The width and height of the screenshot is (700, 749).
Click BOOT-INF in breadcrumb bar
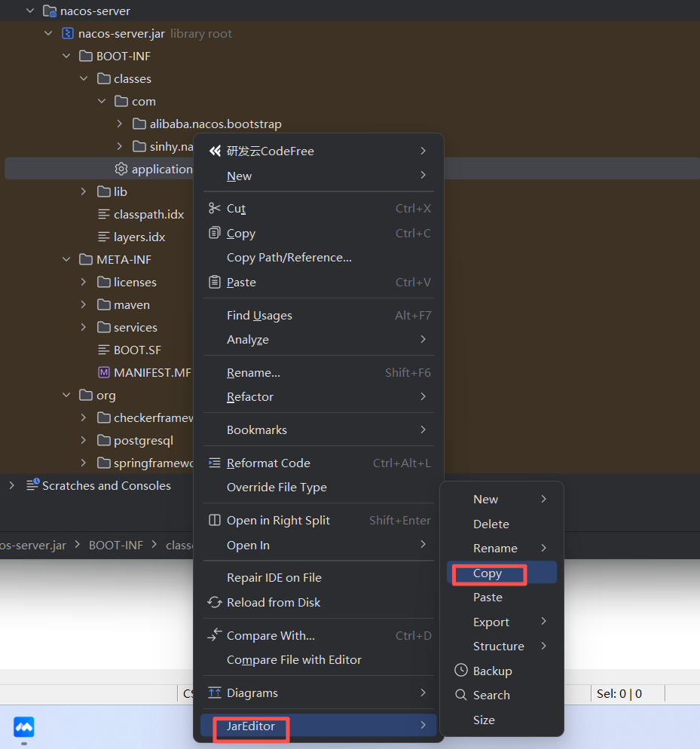click(x=115, y=545)
